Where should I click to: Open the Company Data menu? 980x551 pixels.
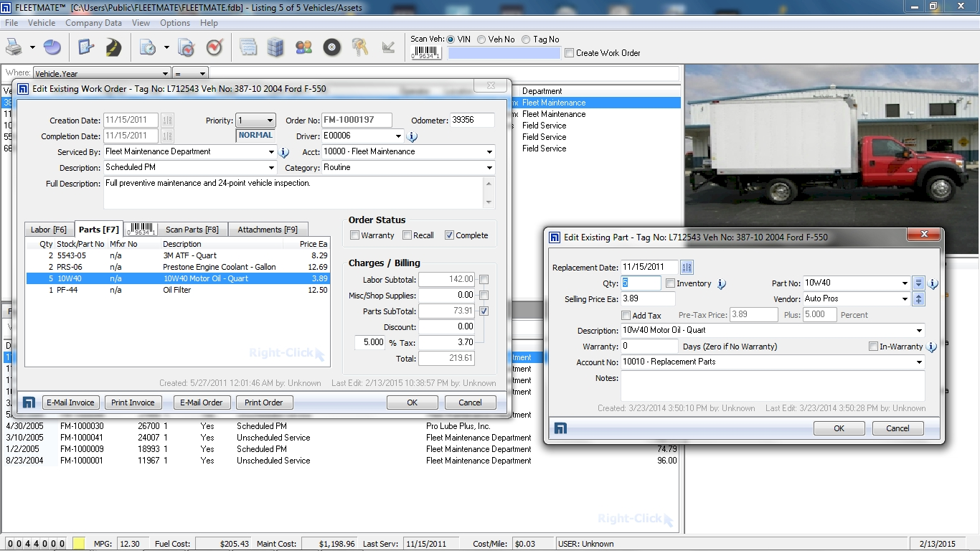coord(93,22)
